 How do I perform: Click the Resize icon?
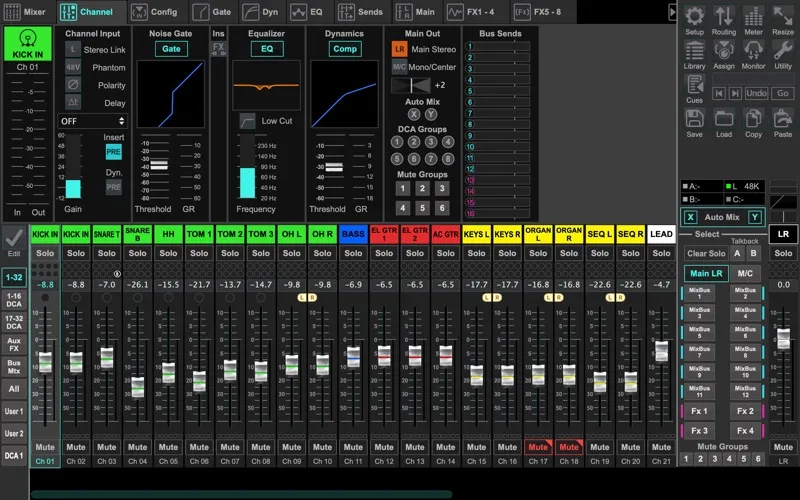point(783,16)
